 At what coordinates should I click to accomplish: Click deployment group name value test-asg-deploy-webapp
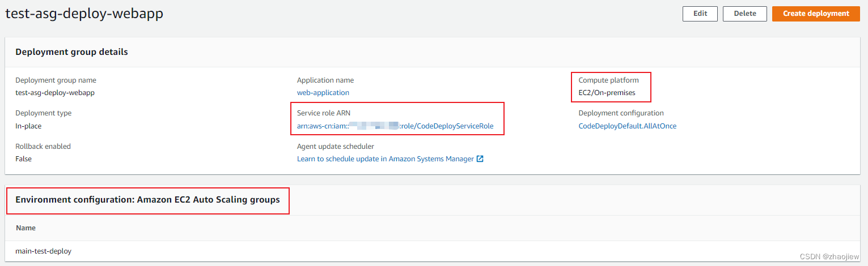(x=55, y=93)
